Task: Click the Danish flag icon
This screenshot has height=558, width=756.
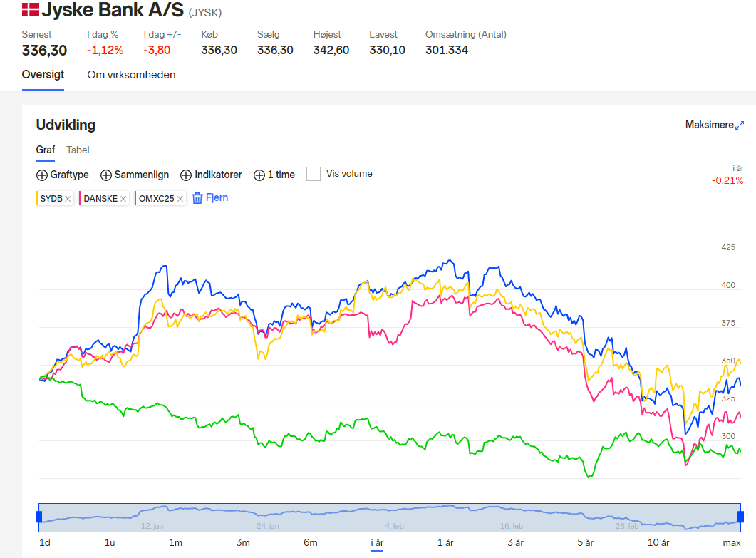Action: 31,10
